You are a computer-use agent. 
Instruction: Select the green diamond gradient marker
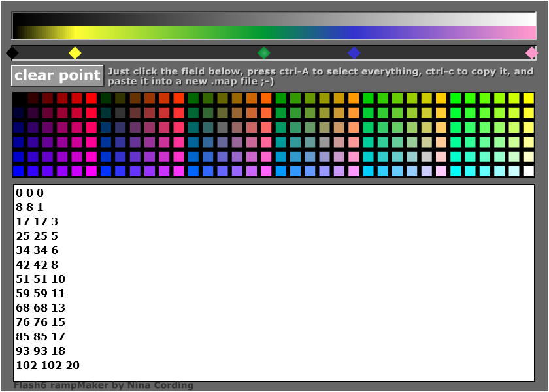tap(263, 53)
